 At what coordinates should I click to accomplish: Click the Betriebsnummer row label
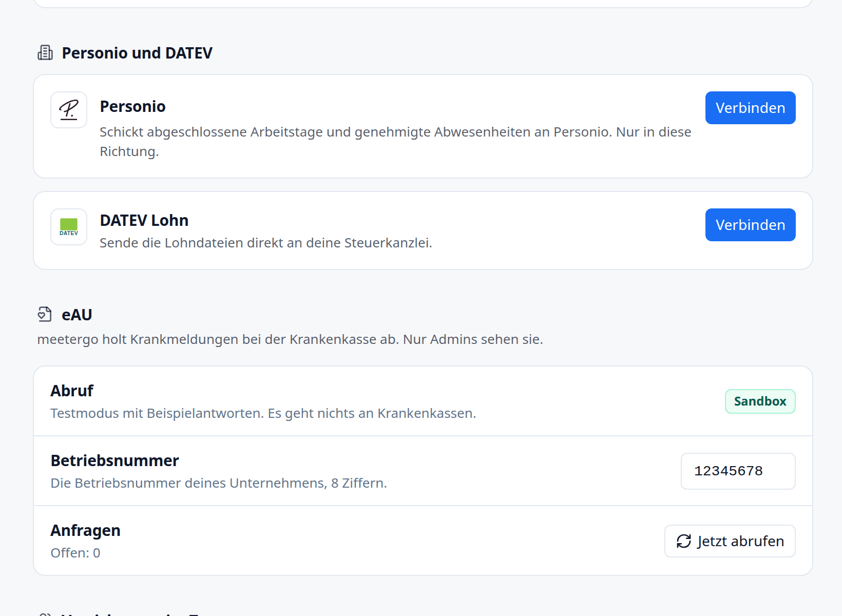114,460
